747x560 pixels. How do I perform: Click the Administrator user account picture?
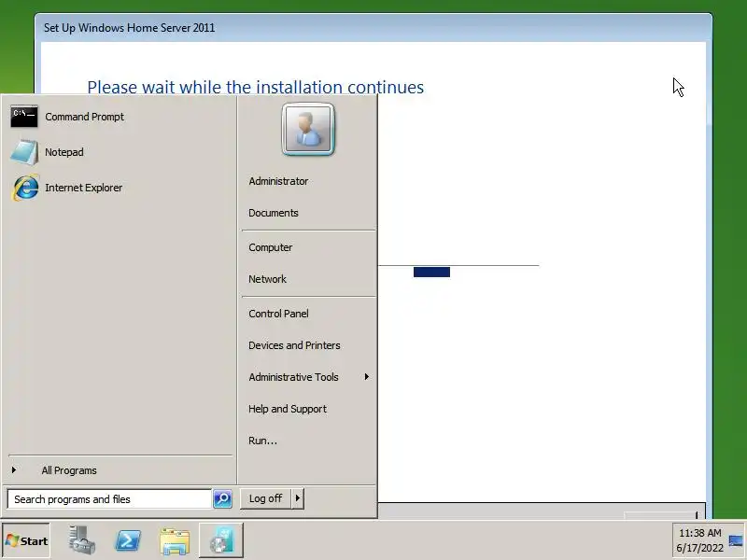[x=308, y=130]
